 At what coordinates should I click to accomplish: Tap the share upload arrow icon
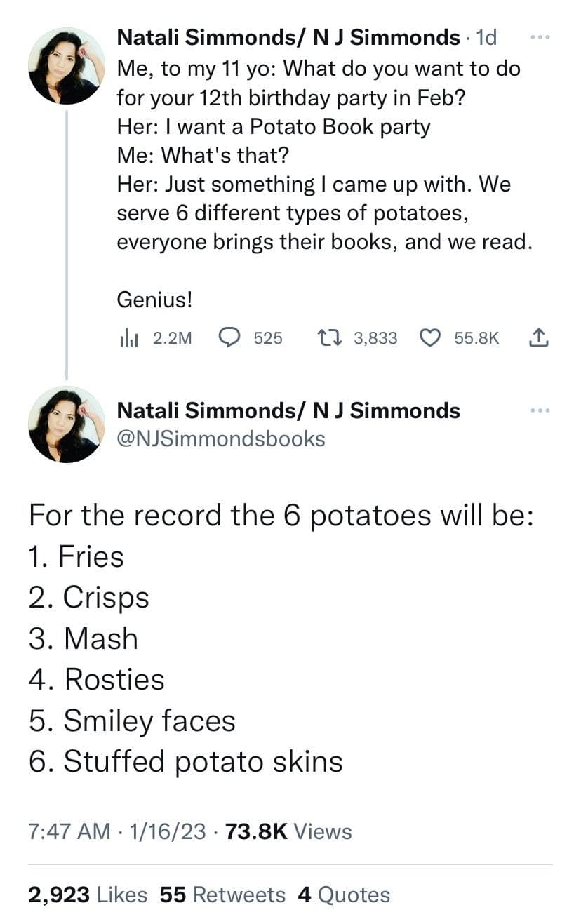coord(537,338)
